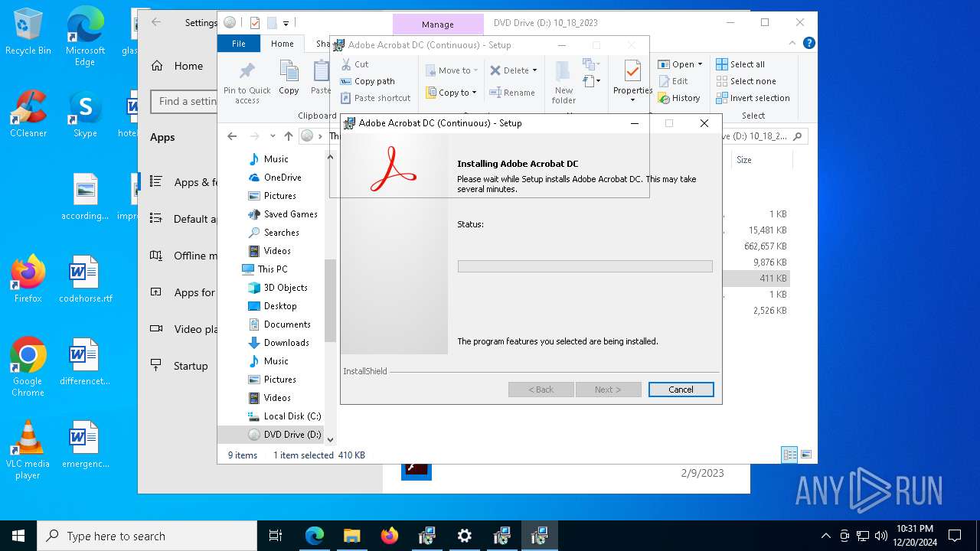Viewport: 980px width, 551px height.
Task: Select the 15,481 KB file row
Action: coord(767,230)
